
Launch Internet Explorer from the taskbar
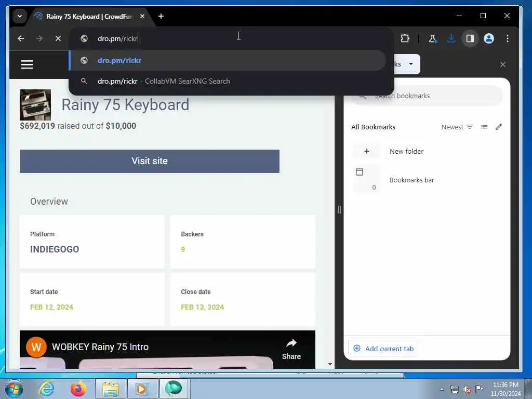pyautogui.click(x=46, y=389)
